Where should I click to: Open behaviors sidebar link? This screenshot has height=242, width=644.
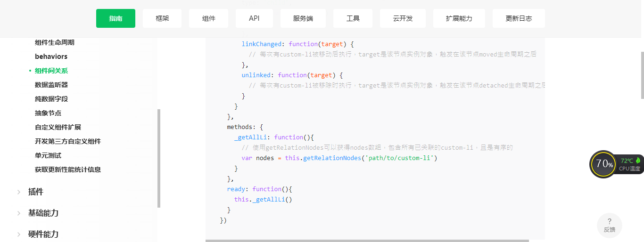(x=51, y=56)
